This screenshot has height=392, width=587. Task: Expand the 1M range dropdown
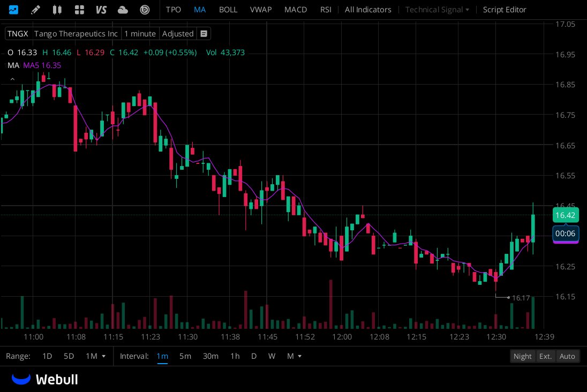(x=95, y=356)
